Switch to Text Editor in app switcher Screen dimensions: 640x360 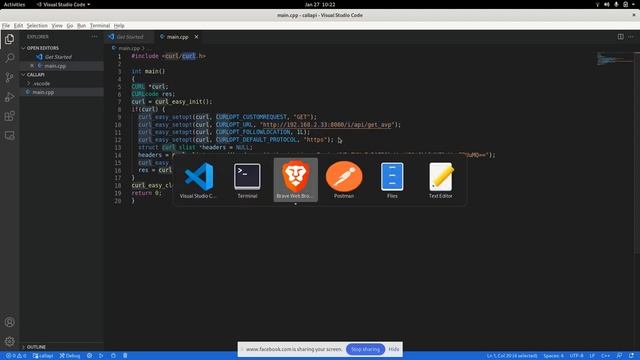441,180
